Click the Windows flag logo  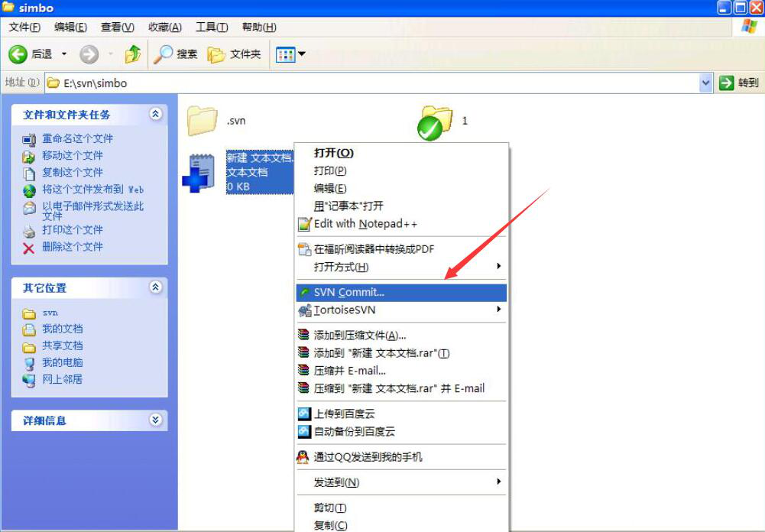(749, 26)
